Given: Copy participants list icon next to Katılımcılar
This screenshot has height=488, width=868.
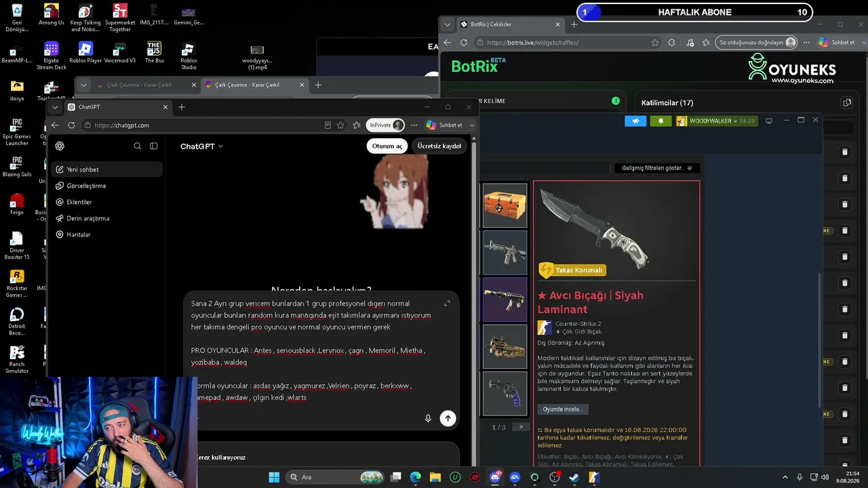Looking at the screenshot, I should click(847, 103).
